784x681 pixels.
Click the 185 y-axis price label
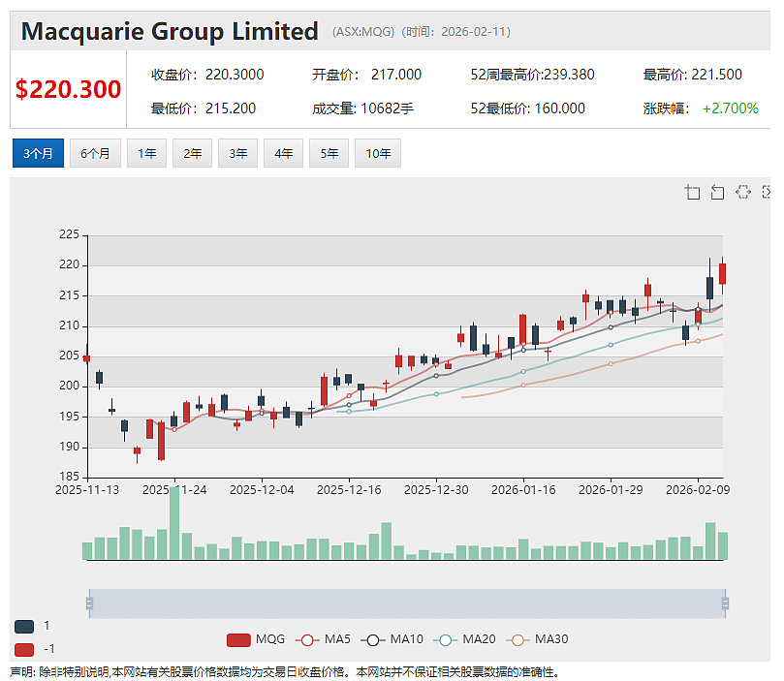[x=70, y=477]
